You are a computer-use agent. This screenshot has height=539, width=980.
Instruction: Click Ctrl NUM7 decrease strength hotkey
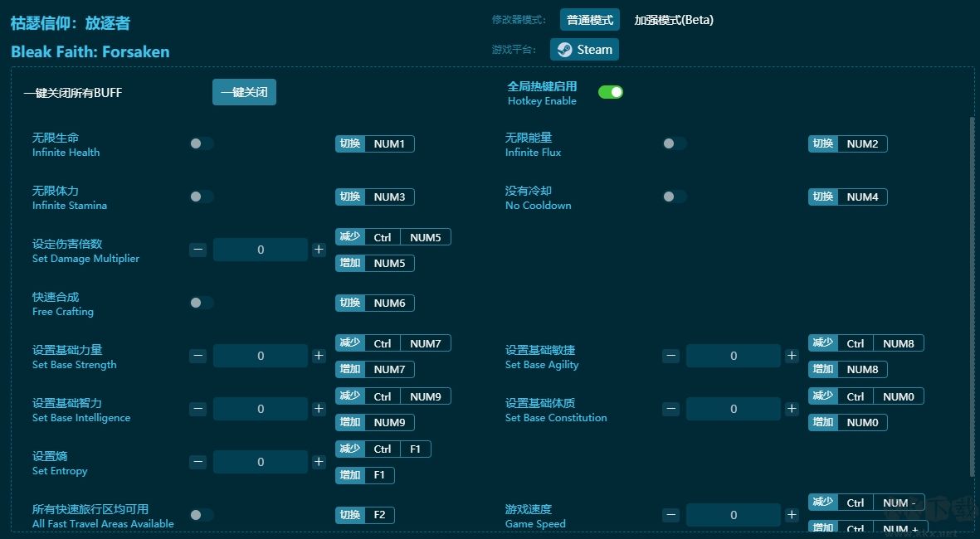393,343
